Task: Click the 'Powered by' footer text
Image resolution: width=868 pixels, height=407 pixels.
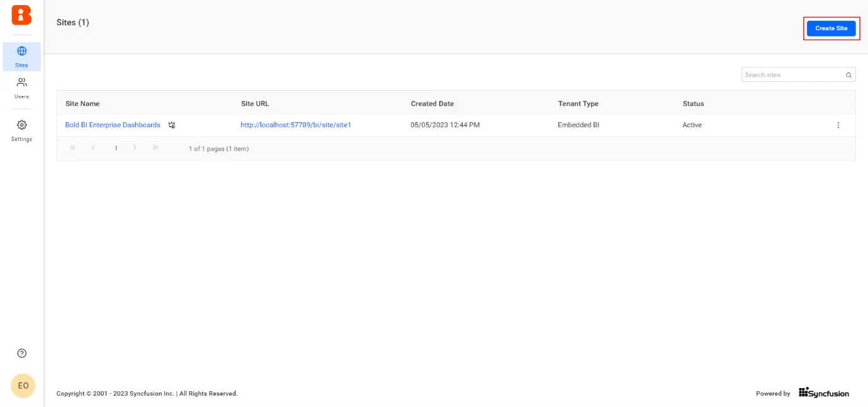Action: (x=773, y=394)
